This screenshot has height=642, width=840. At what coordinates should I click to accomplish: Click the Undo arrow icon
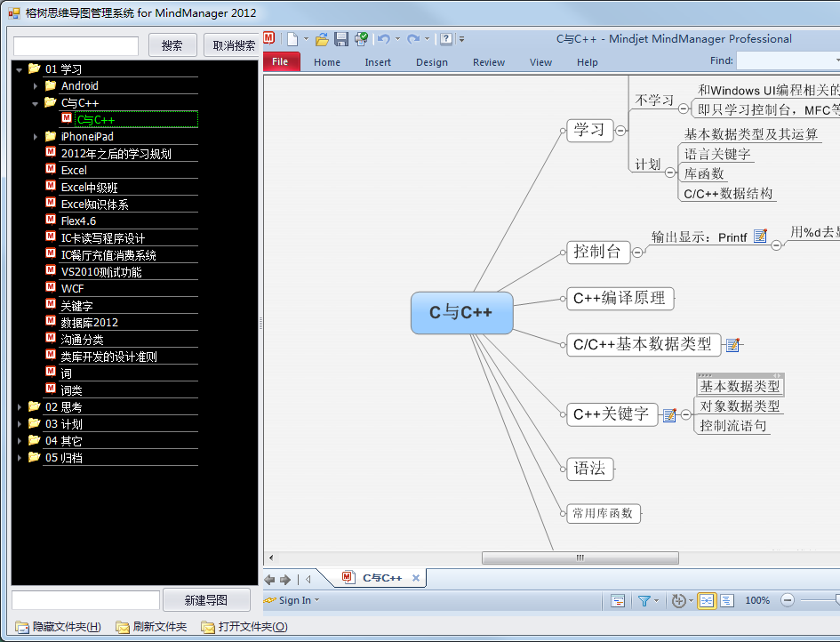(383, 39)
